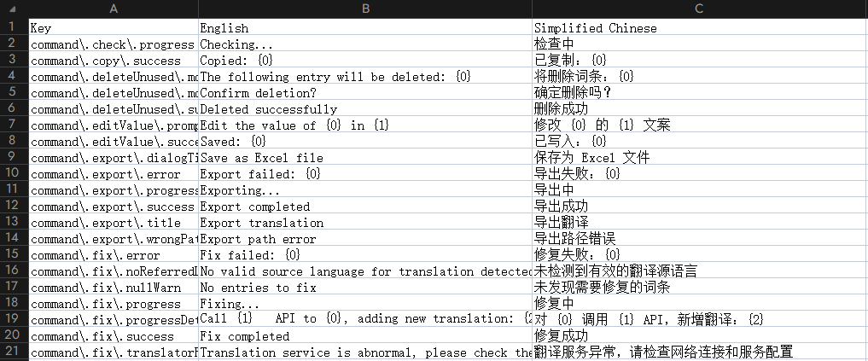Select all cells via corner triangle
Screen dimensions: 868x361
tap(14, 9)
